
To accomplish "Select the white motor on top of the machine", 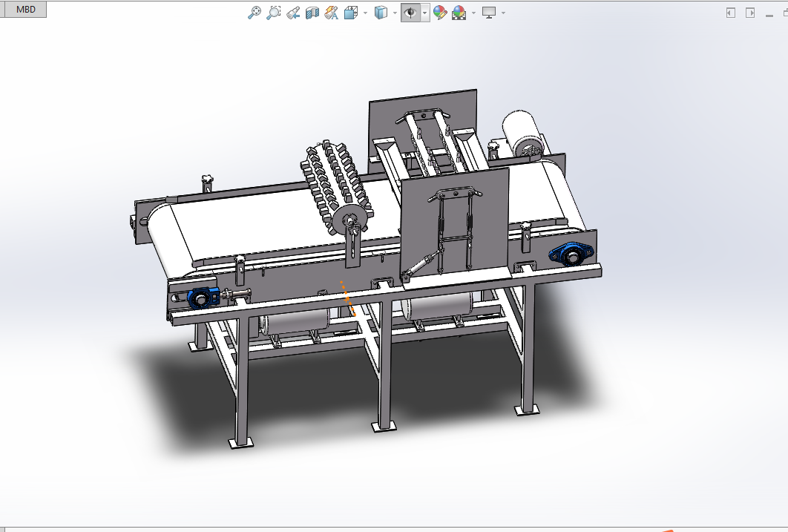I will coord(522,133).
